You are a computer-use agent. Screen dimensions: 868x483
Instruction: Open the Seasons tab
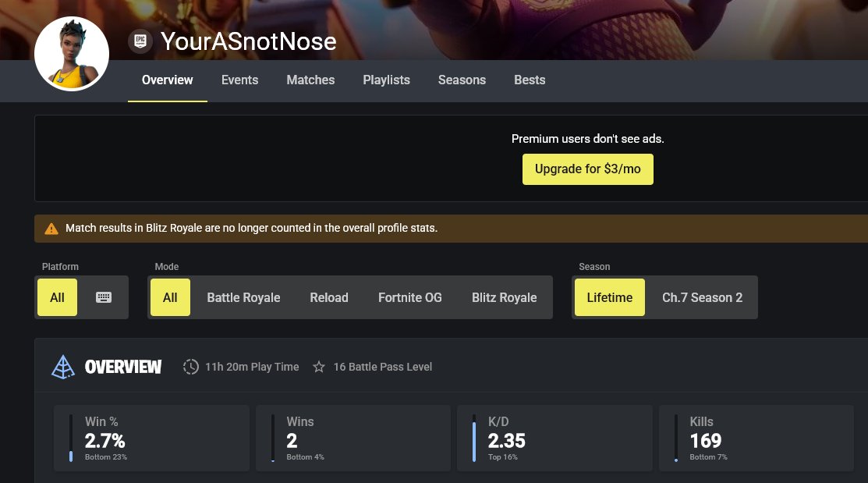click(462, 80)
